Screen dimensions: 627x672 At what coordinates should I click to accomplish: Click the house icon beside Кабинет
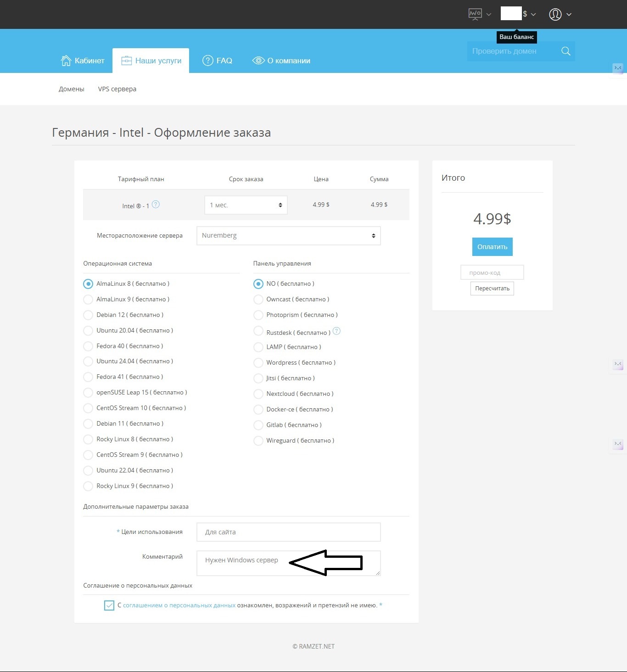[66, 61]
